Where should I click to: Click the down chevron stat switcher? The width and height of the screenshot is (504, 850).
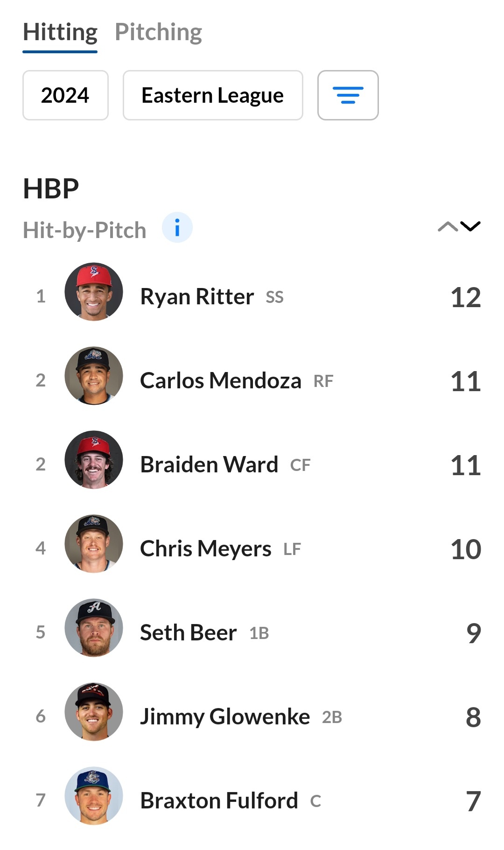(x=470, y=226)
